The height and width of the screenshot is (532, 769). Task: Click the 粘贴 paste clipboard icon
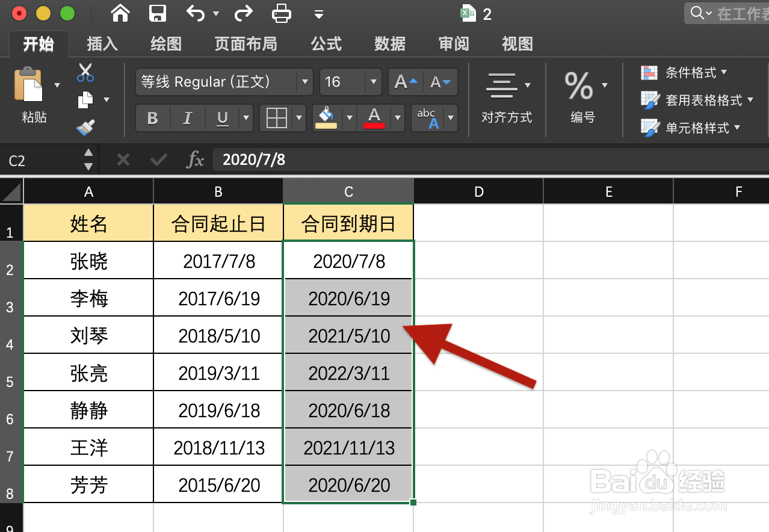[x=28, y=85]
